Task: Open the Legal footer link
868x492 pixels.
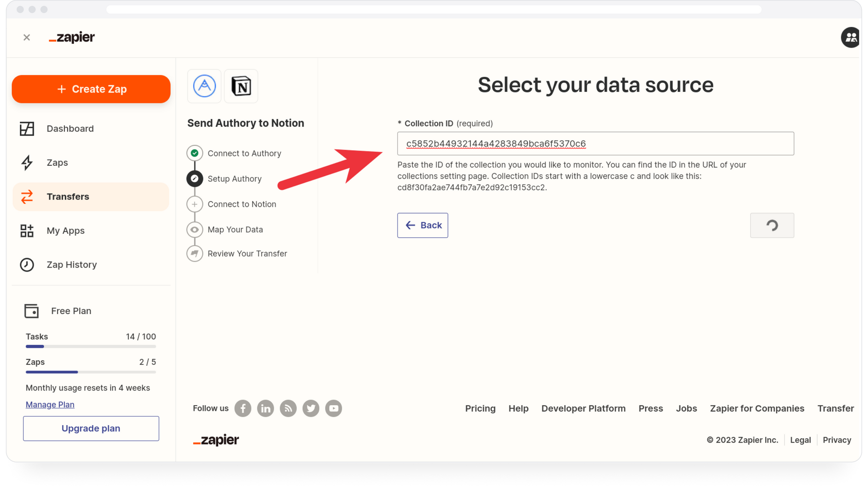Action: tap(800, 440)
